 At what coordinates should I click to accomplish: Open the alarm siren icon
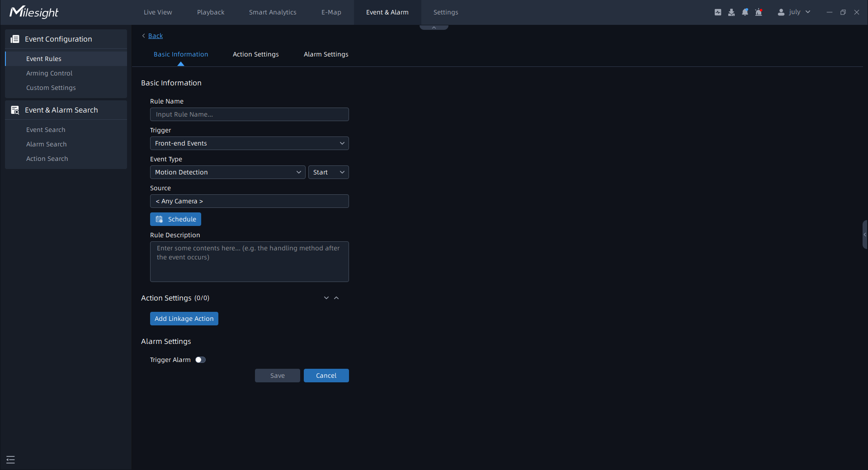759,12
